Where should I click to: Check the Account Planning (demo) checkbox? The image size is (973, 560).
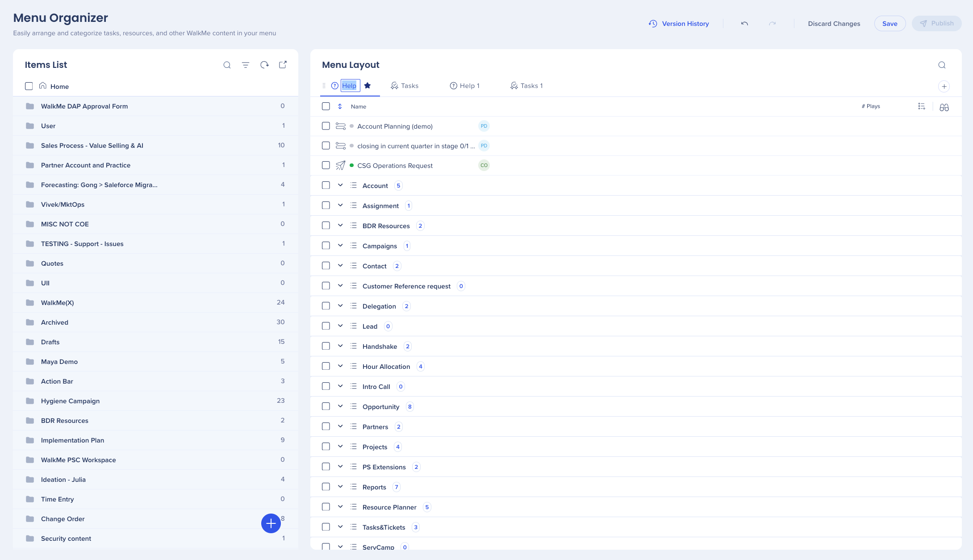click(326, 126)
